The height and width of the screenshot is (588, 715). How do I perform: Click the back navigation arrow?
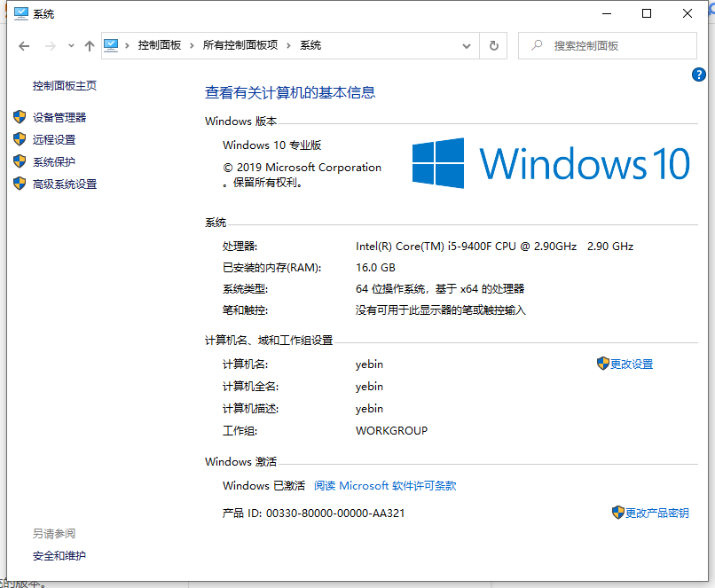click(x=24, y=45)
